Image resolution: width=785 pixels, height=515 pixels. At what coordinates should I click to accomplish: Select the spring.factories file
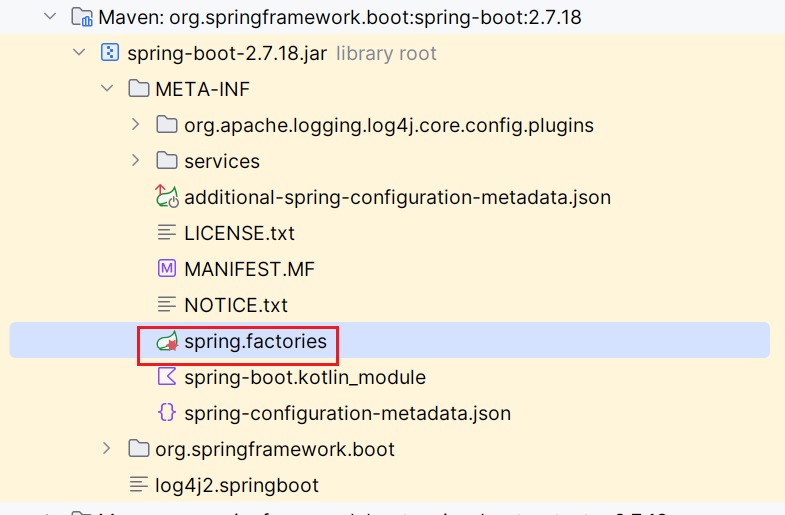coord(255,342)
